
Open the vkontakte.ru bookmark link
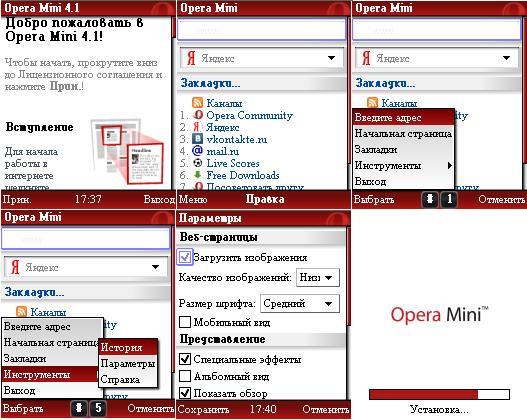[237, 139]
